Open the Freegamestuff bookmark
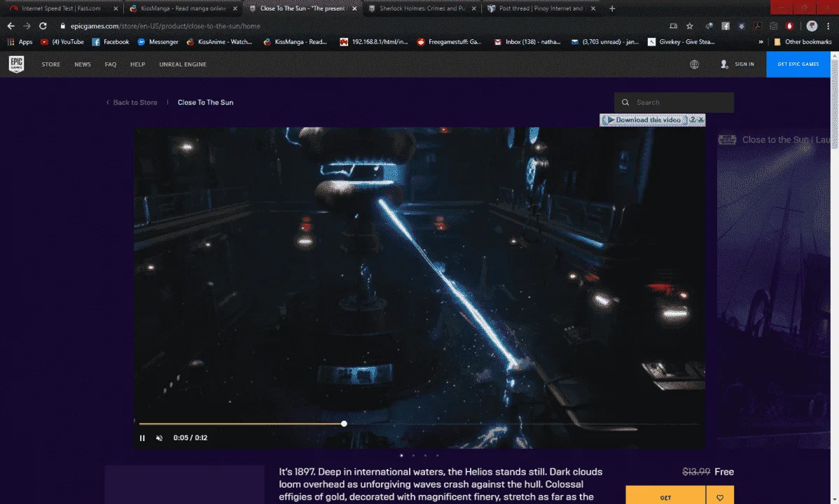 click(448, 42)
